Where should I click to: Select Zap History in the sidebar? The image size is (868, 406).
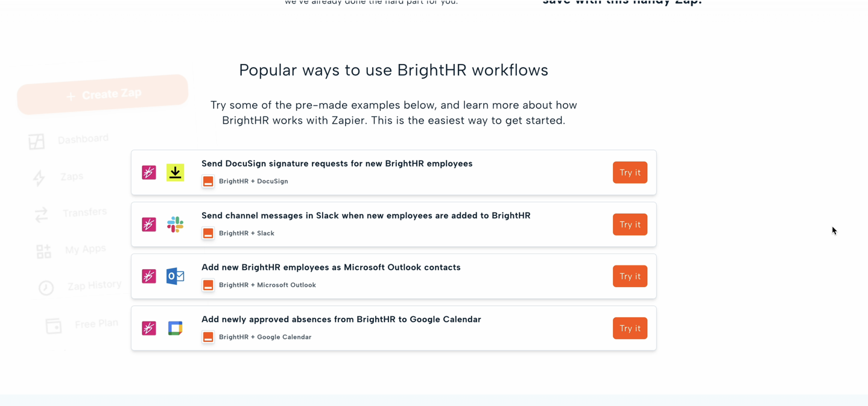(95, 284)
